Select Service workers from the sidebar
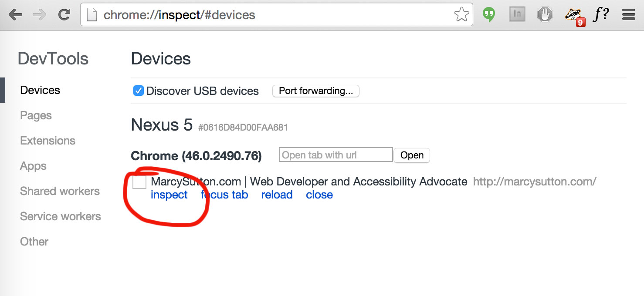Screen dimensions: 644x296 pos(60,216)
